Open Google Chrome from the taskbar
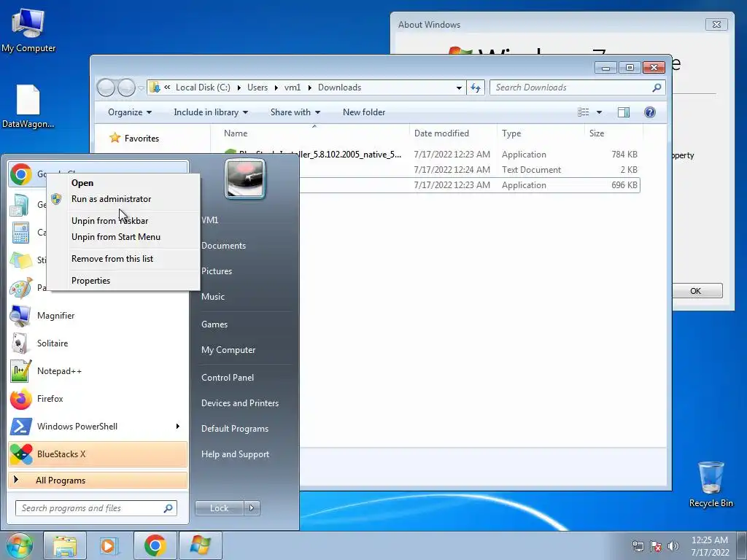747x560 pixels. [155, 545]
